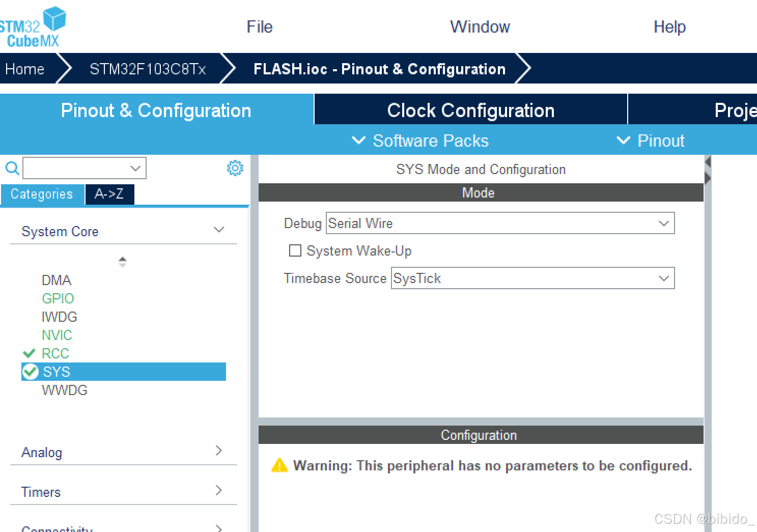Click the right-pointing panel expand arrow
Viewport: 757px width, 532px height.
pos(708,178)
